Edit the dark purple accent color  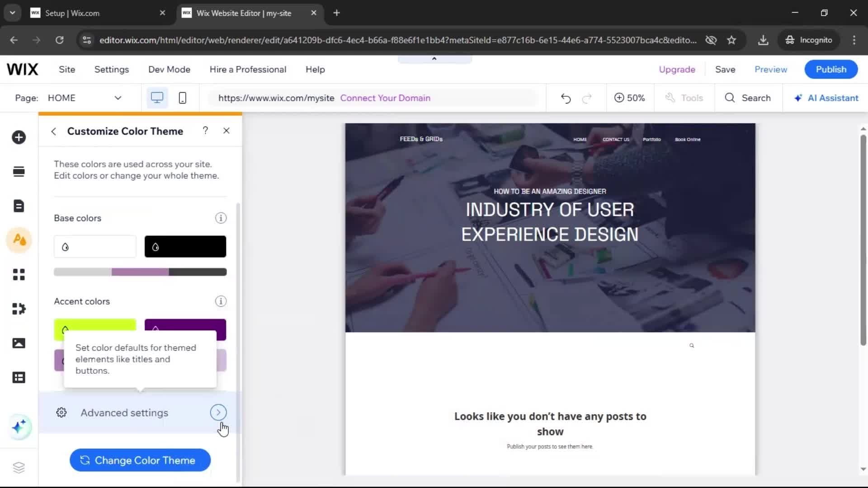185,325
